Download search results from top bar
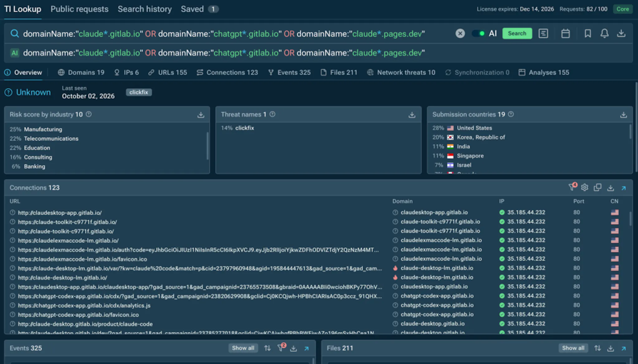The width and height of the screenshot is (638, 364). click(x=621, y=33)
